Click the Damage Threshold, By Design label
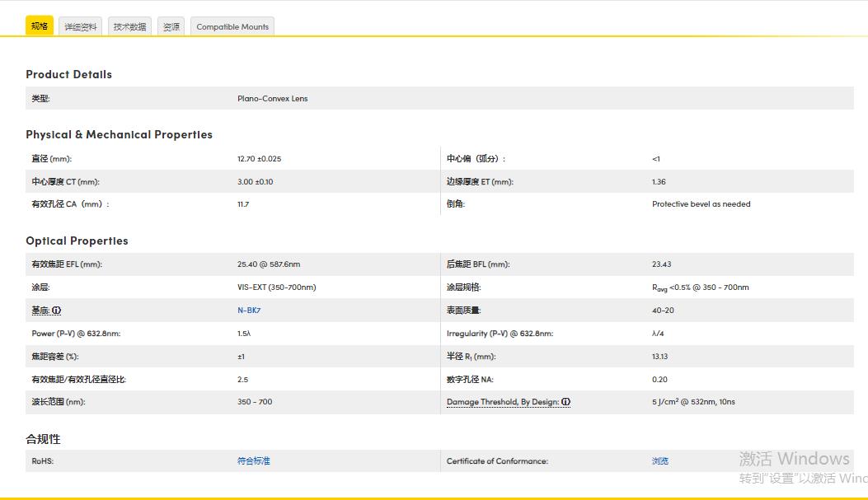This screenshot has width=868, height=500. pyautogui.click(x=503, y=402)
